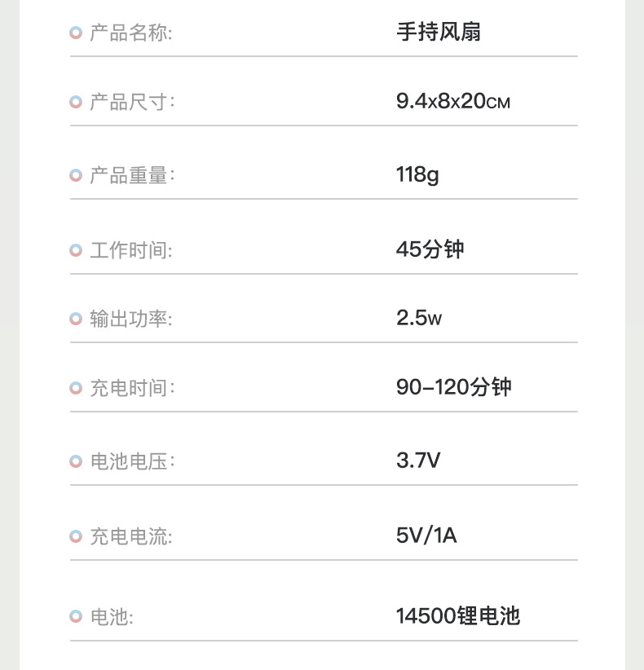Click the 9.4x8x20cm size value
644x670 pixels.
[452, 102]
